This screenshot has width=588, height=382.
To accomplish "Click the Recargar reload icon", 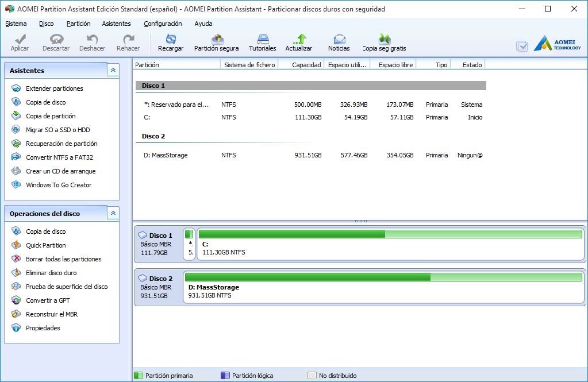I will pyautogui.click(x=171, y=39).
